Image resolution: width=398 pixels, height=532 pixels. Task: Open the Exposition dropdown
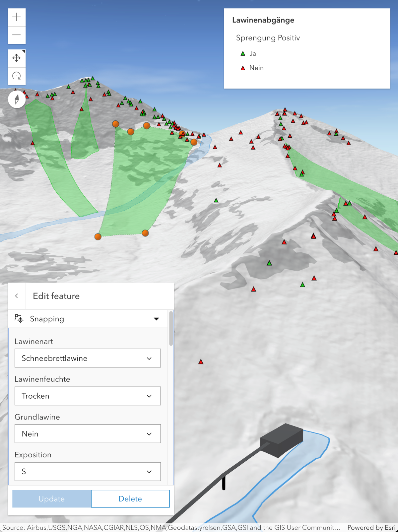(88, 472)
